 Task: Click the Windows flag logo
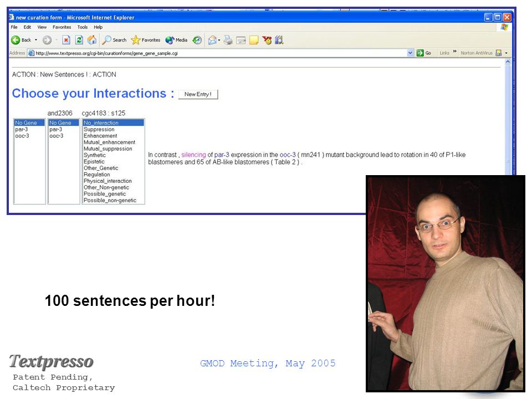point(504,27)
